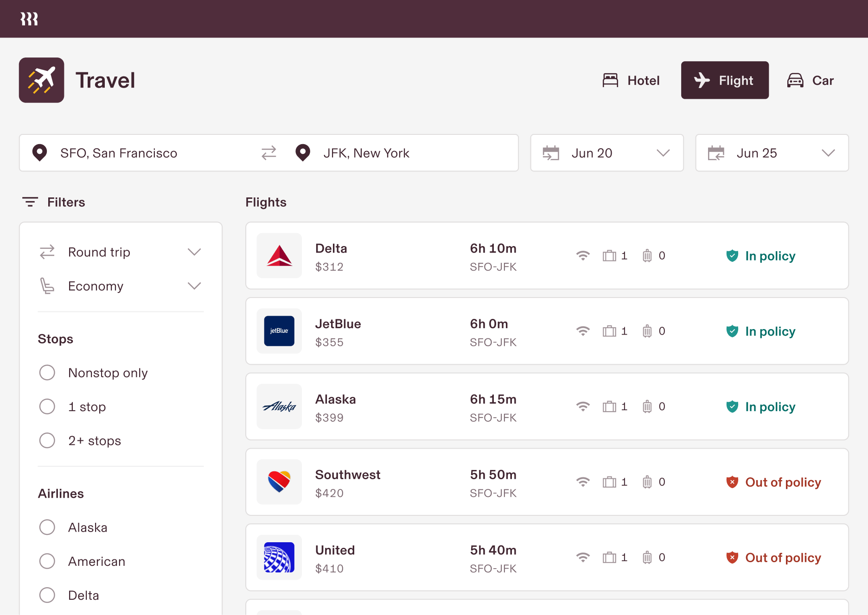Viewport: 868px width, 615px height.
Task: Click In policy shield on Delta flight
Action: (x=732, y=256)
